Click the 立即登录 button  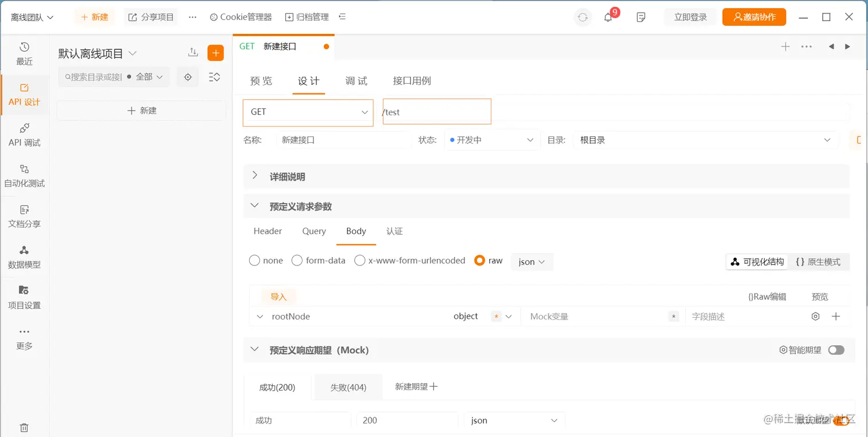689,17
